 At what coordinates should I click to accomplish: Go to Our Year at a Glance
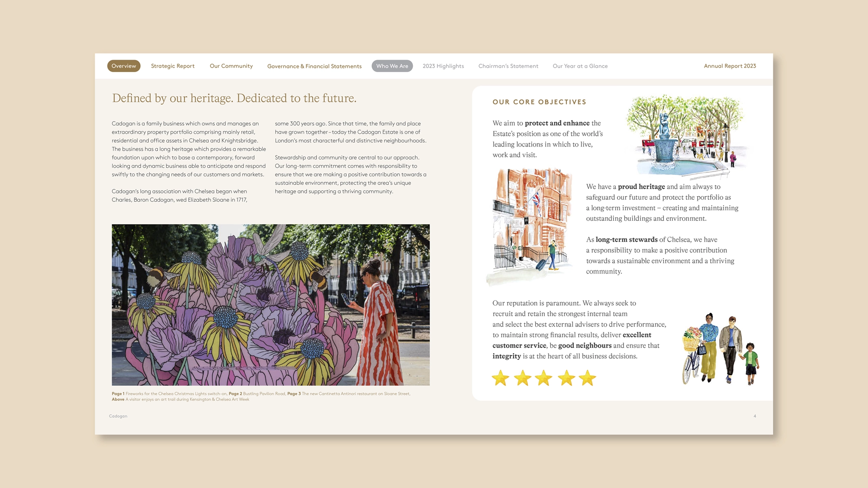[580, 66]
